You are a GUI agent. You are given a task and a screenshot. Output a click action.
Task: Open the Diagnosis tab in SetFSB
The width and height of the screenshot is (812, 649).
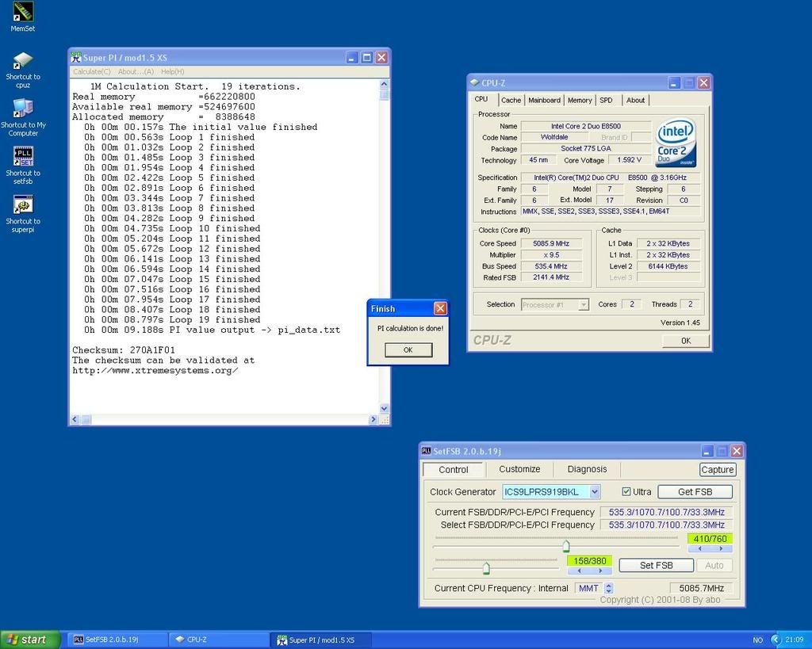(x=587, y=469)
